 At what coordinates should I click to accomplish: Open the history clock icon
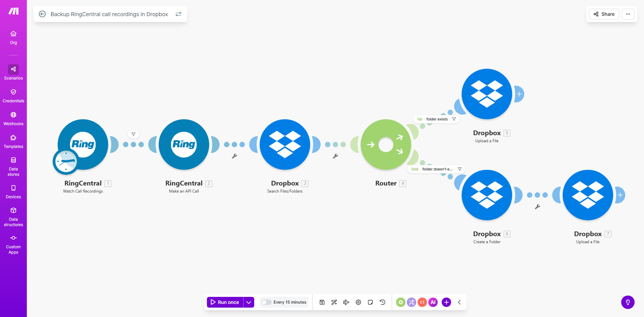(x=382, y=302)
